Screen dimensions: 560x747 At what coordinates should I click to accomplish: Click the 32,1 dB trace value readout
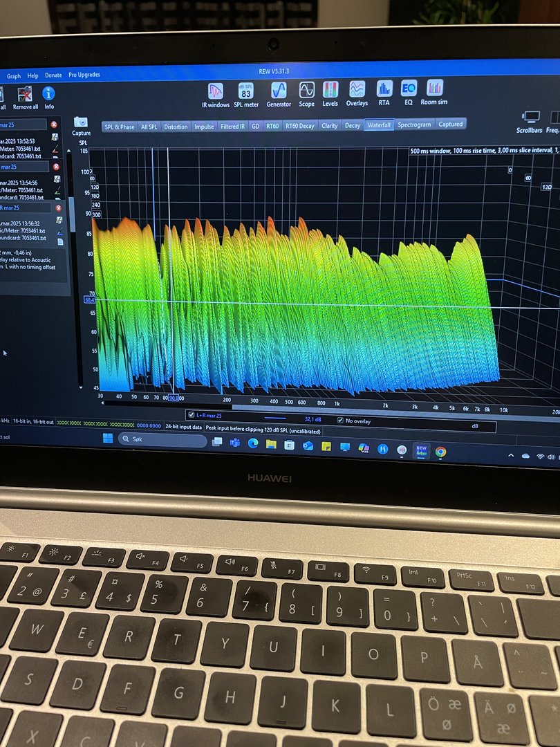[x=313, y=418]
